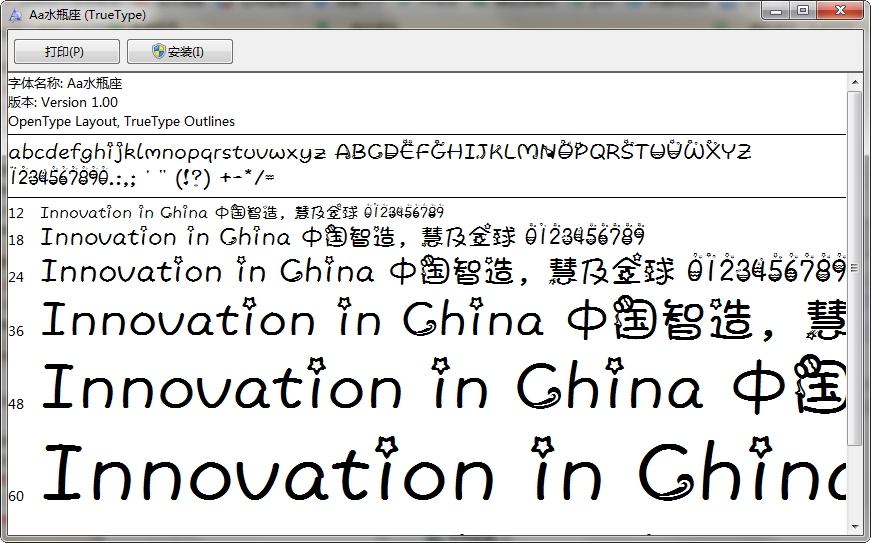Screen dimensions: 871x543
Task: Click the size 48 sample label
Action: (16, 404)
